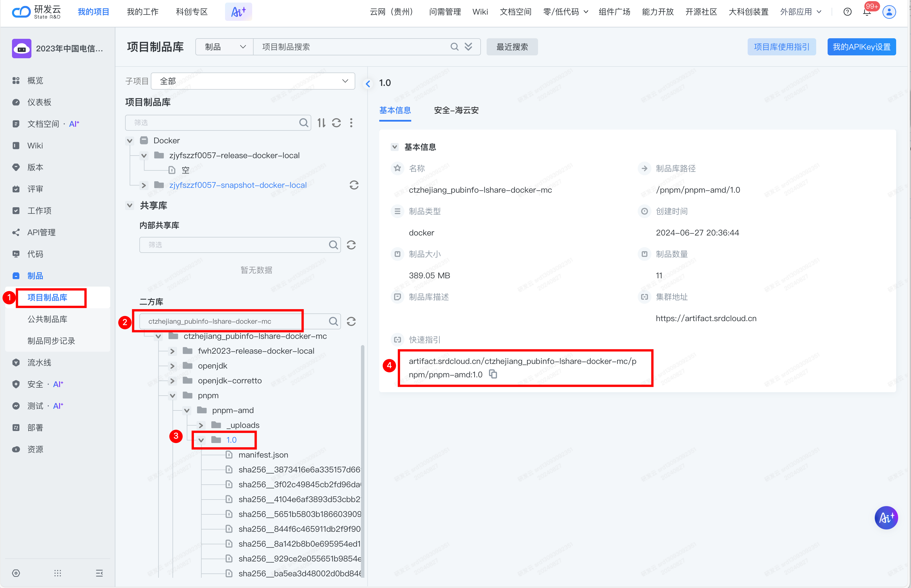Open 我的项目 in top navigation
Screen dimensions: 911x588
(x=94, y=12)
